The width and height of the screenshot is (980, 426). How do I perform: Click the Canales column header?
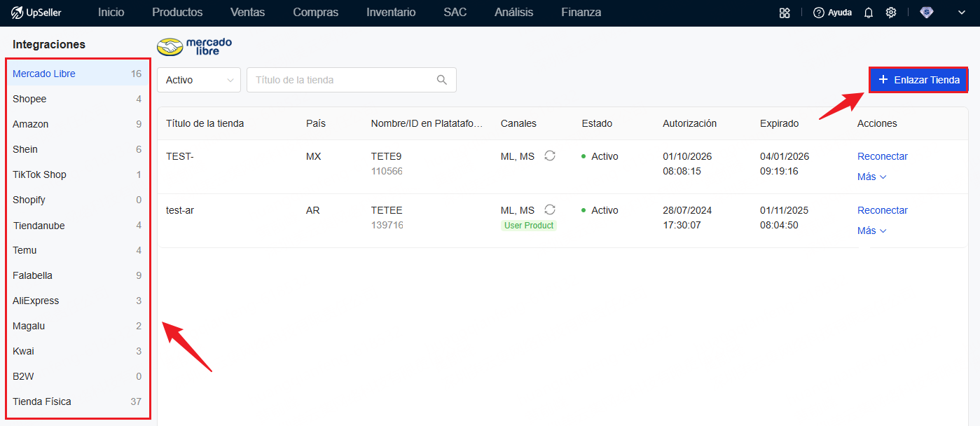[x=518, y=123]
